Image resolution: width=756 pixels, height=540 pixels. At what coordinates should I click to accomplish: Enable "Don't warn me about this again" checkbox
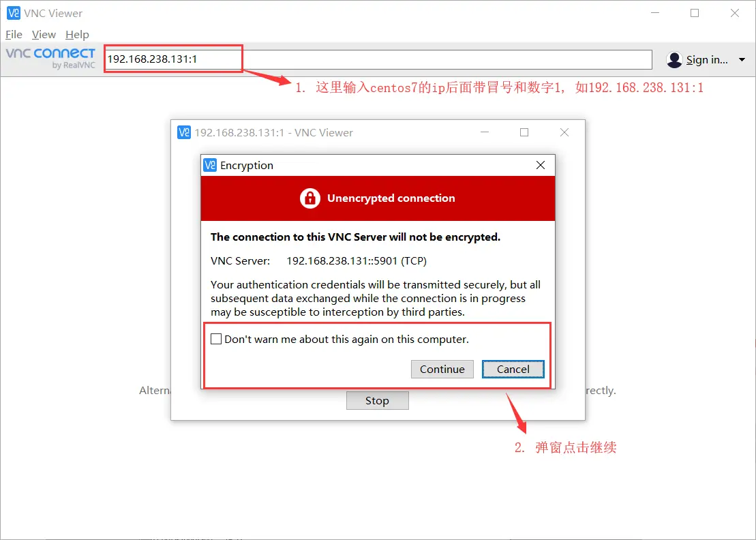point(216,339)
